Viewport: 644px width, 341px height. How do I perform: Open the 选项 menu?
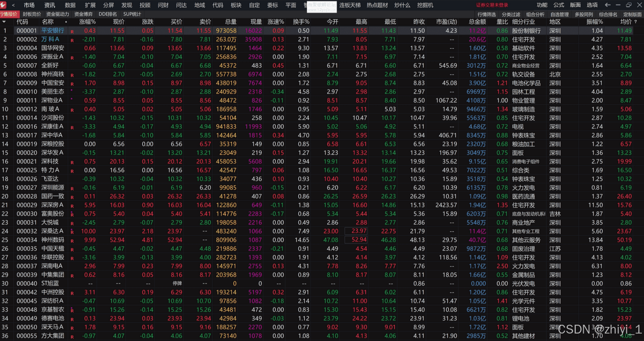pyautogui.click(x=592, y=5)
